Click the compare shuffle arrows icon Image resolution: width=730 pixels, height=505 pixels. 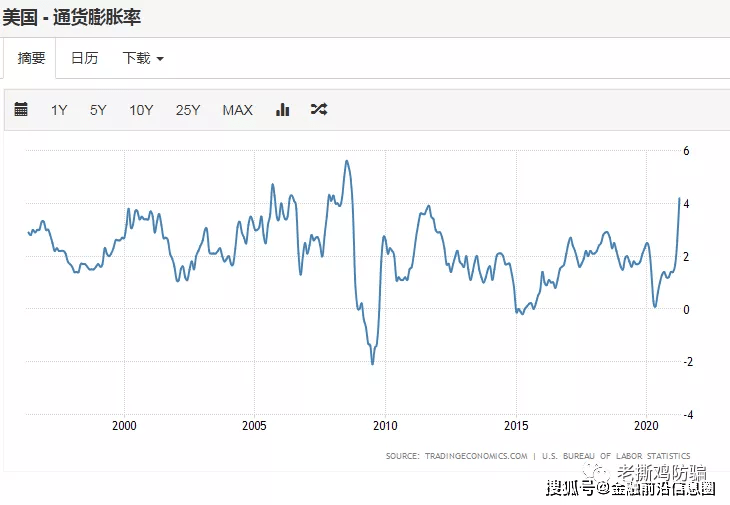click(x=318, y=110)
